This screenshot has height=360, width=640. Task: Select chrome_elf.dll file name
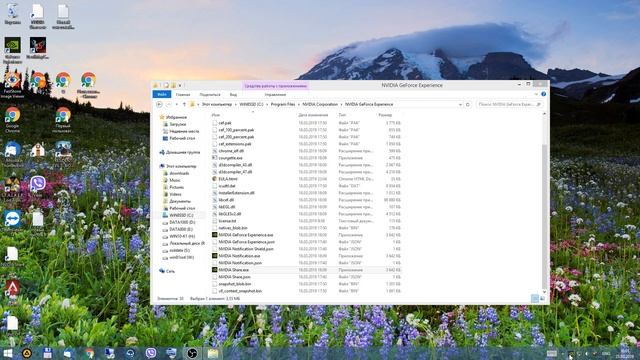pyautogui.click(x=231, y=151)
